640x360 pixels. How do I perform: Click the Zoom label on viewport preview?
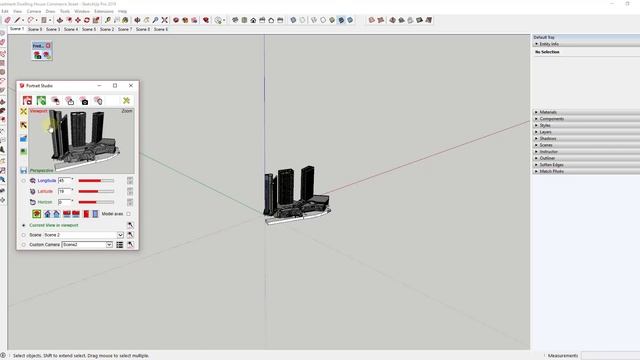(127, 111)
